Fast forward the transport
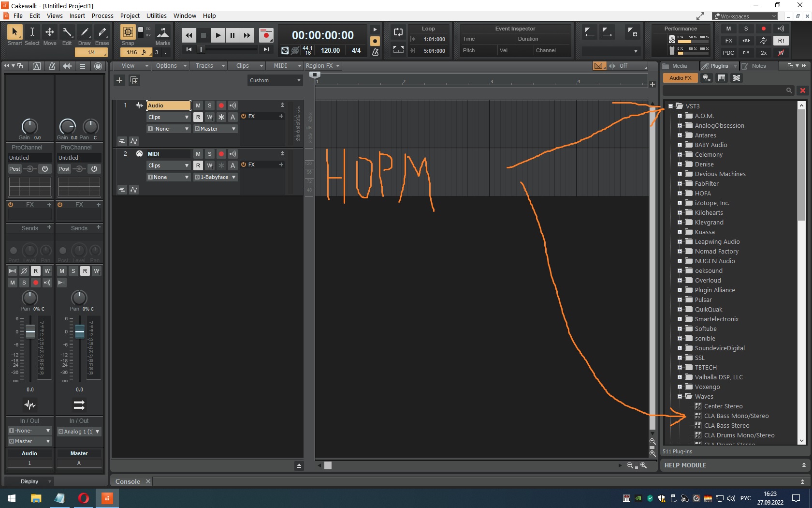The width and height of the screenshot is (812, 508). click(x=247, y=35)
